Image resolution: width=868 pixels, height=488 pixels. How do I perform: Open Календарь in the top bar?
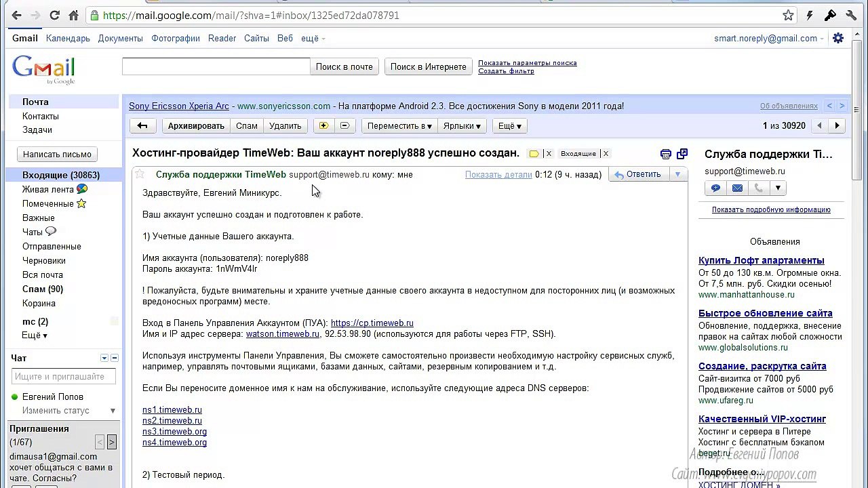[68, 39]
